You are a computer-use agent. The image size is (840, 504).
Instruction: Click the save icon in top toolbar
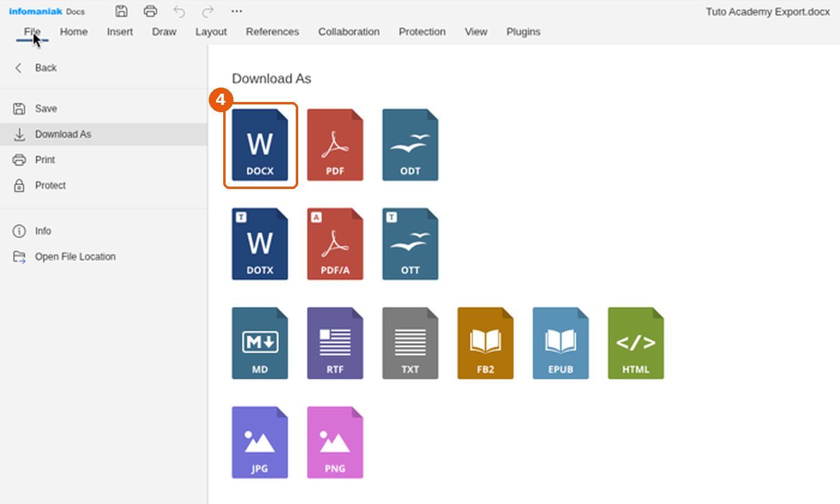click(x=122, y=11)
